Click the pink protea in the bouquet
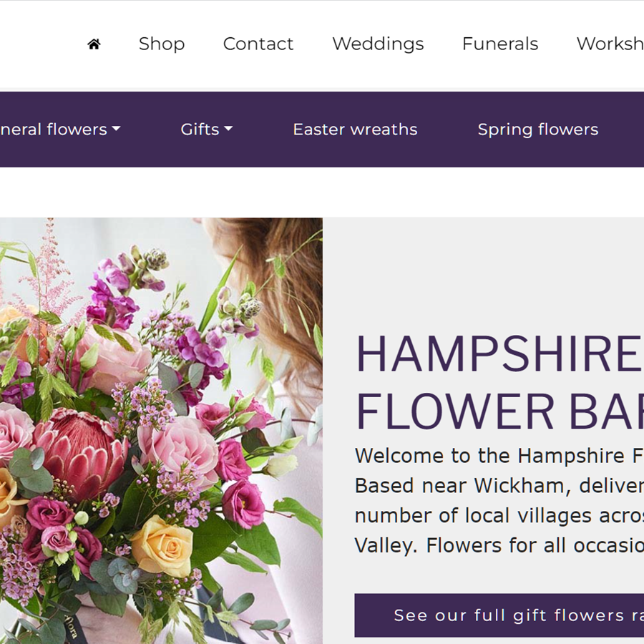Viewport: 644px width, 644px height. [x=80, y=451]
